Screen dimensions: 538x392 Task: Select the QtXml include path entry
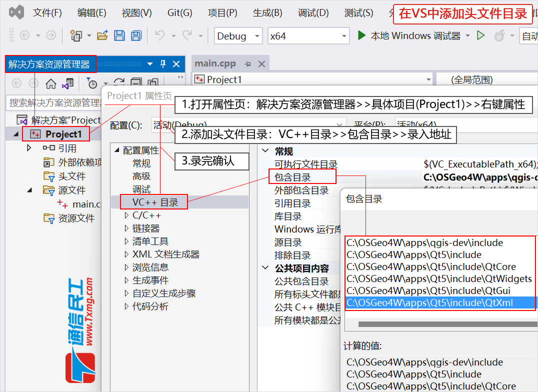click(x=440, y=303)
